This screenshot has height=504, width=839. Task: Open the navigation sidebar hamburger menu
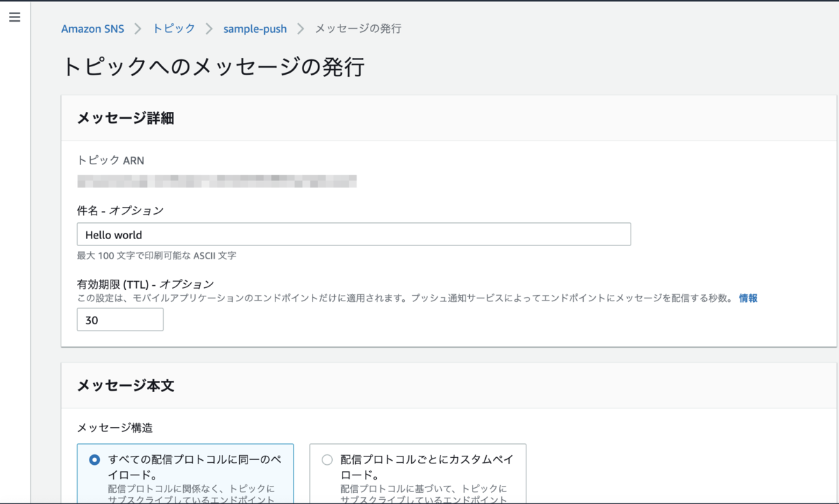pyautogui.click(x=15, y=17)
